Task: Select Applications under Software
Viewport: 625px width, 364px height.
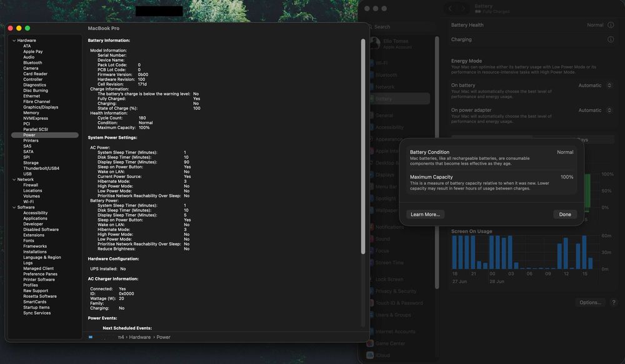Action: 35,219
